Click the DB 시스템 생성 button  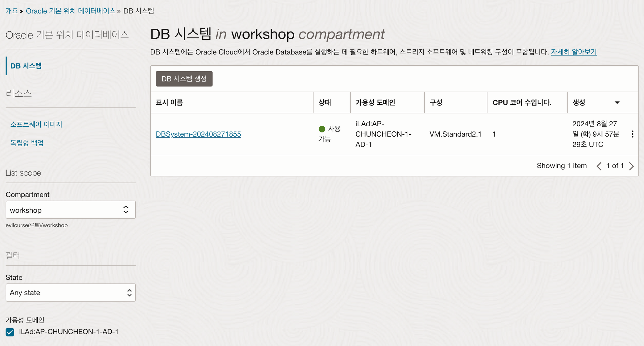[x=184, y=79]
